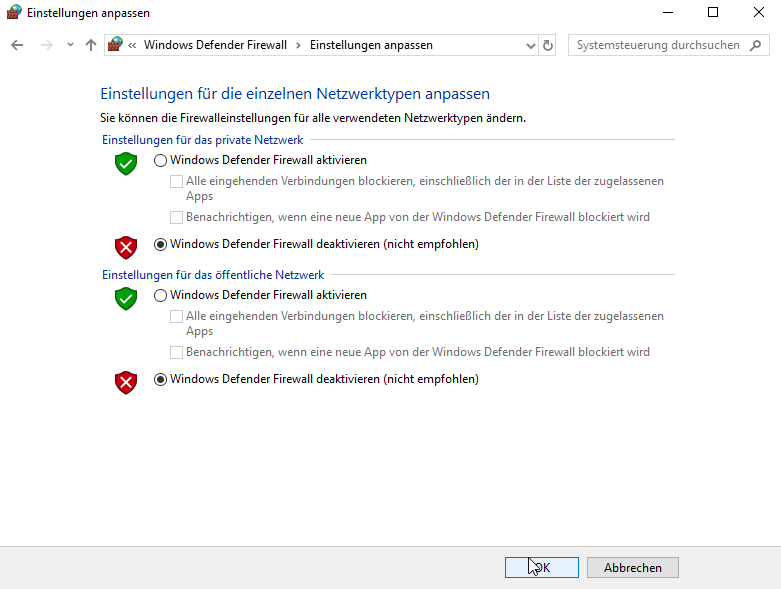781x589 pixels.
Task: Check private Alle eingehenden Verbindungen blockieren box
Action: pyautogui.click(x=176, y=181)
